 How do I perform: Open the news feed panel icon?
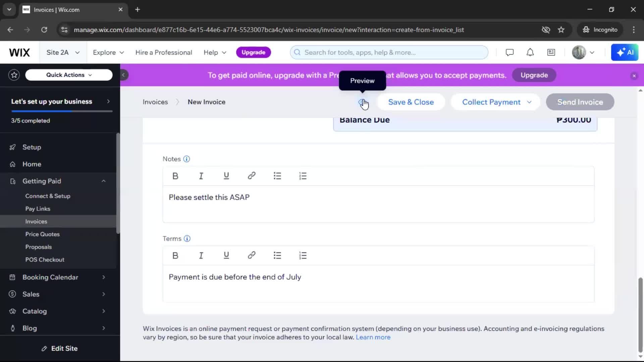coord(551,52)
